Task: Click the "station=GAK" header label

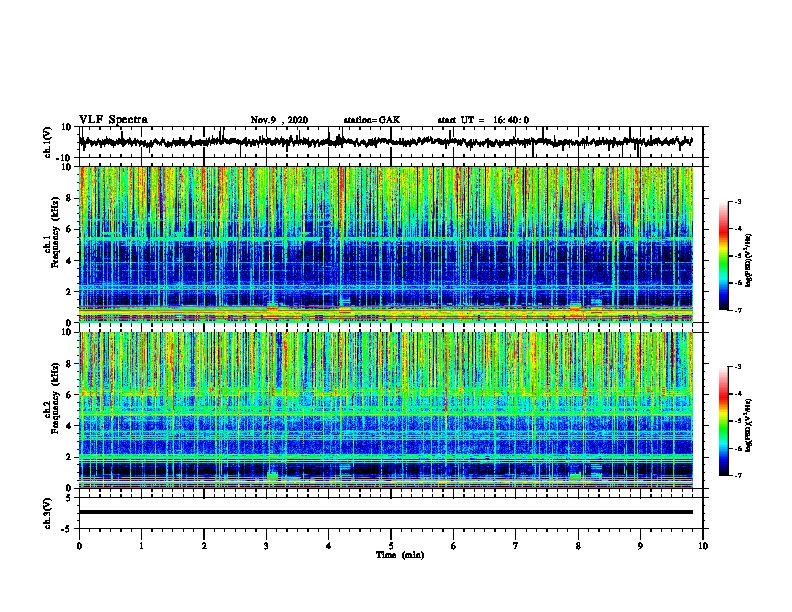Action: tap(372, 120)
